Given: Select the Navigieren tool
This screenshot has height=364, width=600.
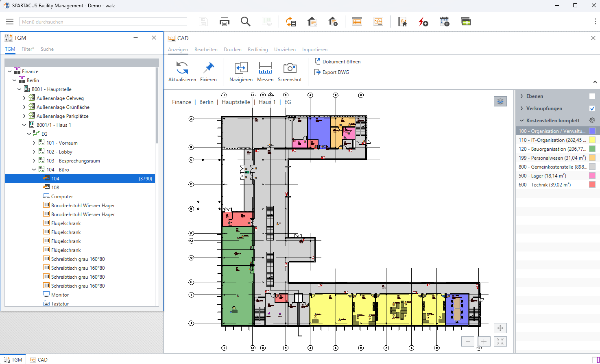Looking at the screenshot, I should [x=241, y=68].
